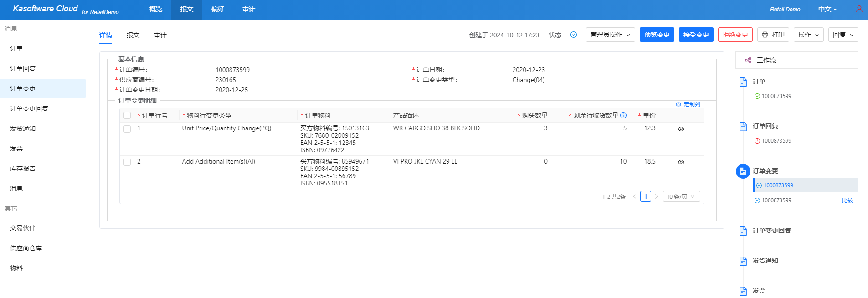The height and width of the screenshot is (298, 868).
Task: Open 订单变更回复 in the left sidebar
Action: (x=29, y=108)
